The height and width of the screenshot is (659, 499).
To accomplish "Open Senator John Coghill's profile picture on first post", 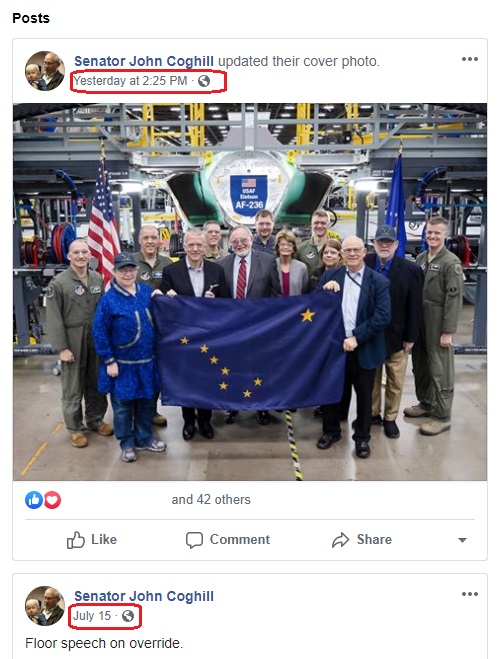I will (45, 71).
